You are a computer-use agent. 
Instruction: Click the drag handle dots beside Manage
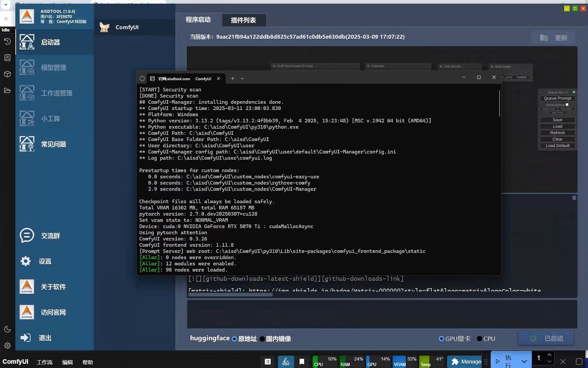[486, 362]
